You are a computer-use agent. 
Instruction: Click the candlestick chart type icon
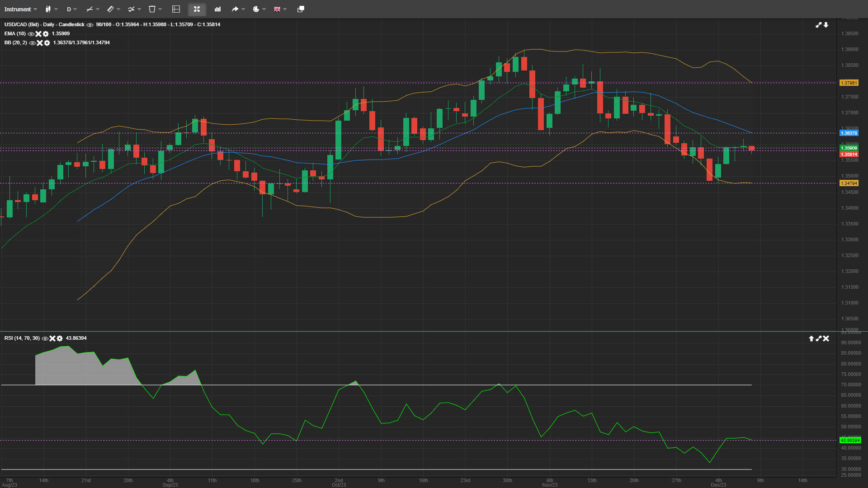(x=48, y=9)
